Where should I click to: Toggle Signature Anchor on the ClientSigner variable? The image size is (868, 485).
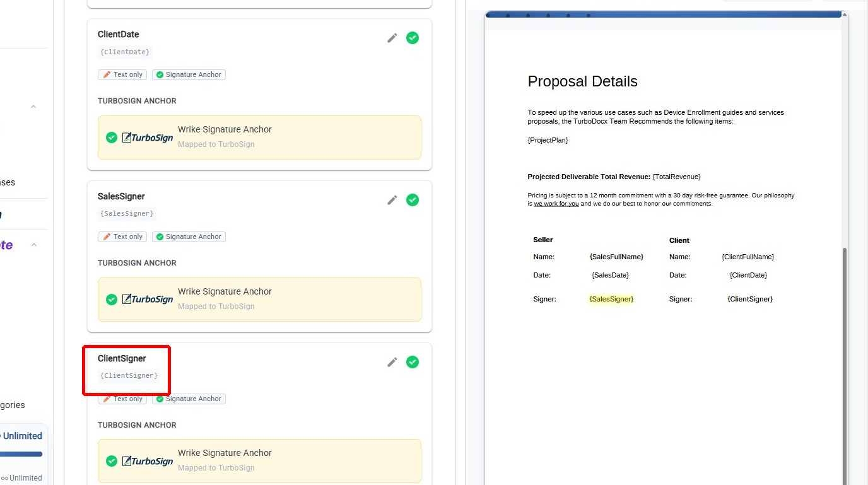(189, 399)
